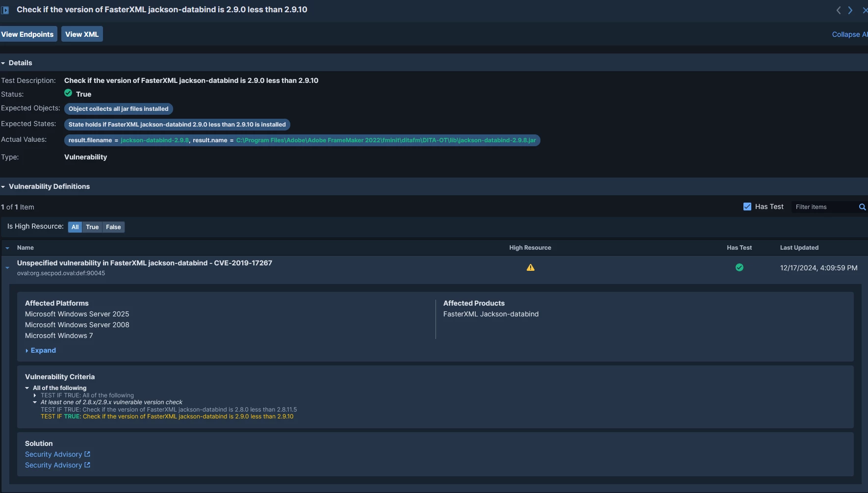Select the False filter for Is High Resource
Screen dimensions: 868x493
click(113, 227)
